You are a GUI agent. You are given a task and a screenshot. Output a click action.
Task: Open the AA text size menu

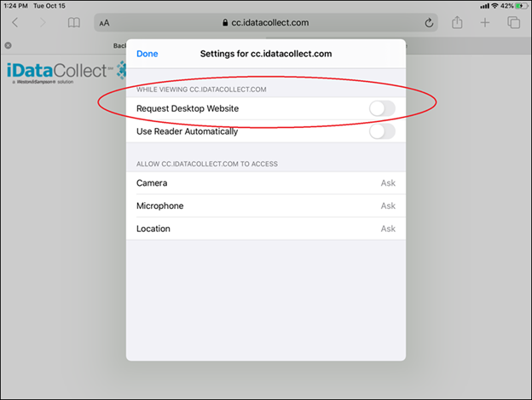point(104,23)
